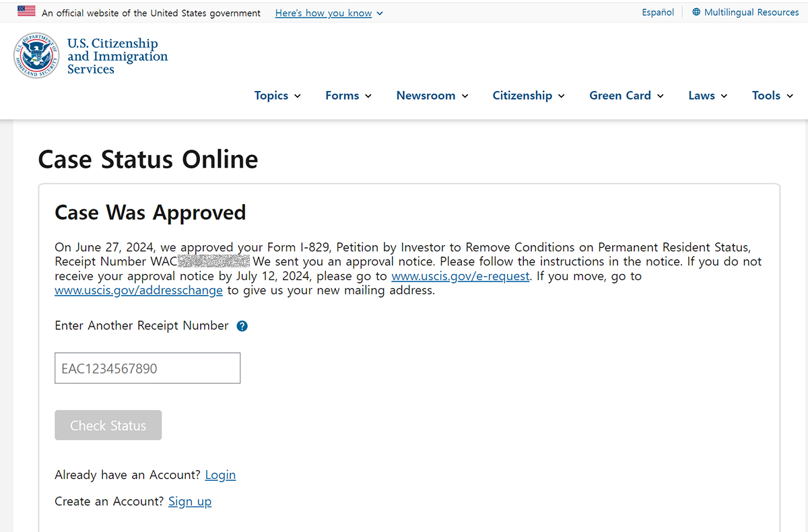The height and width of the screenshot is (532, 808).
Task: Click the US flag icon in banner
Action: pyautogui.click(x=26, y=11)
